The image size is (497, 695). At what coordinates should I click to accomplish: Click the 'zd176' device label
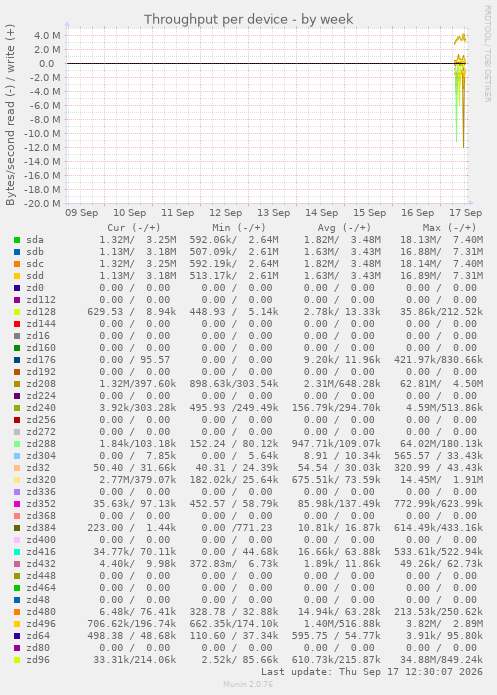(41, 359)
